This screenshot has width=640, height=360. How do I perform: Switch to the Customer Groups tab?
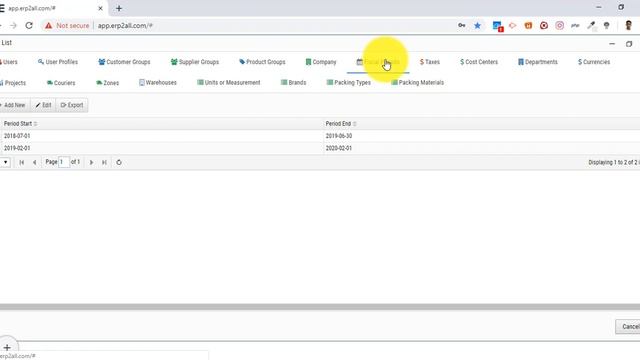[124, 62]
